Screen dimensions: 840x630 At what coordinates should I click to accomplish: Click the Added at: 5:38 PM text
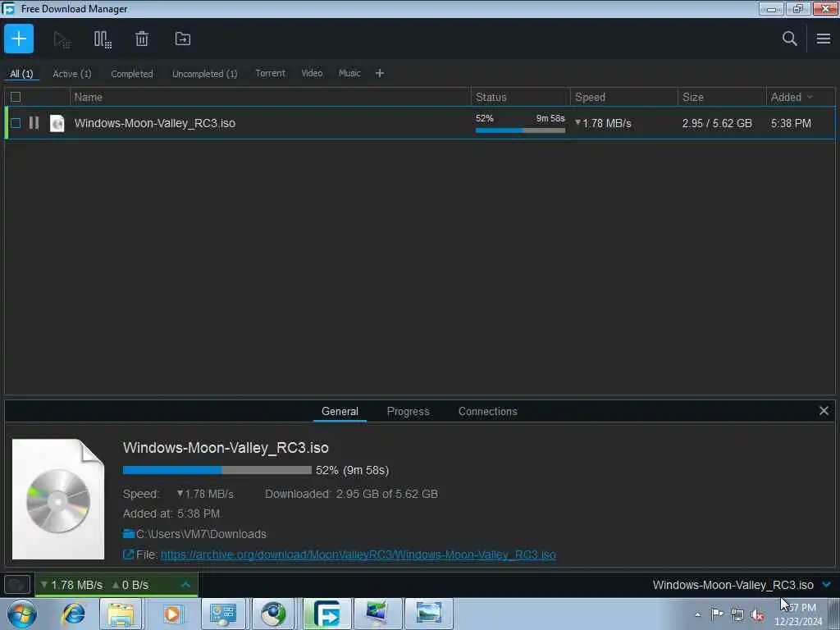point(171,514)
